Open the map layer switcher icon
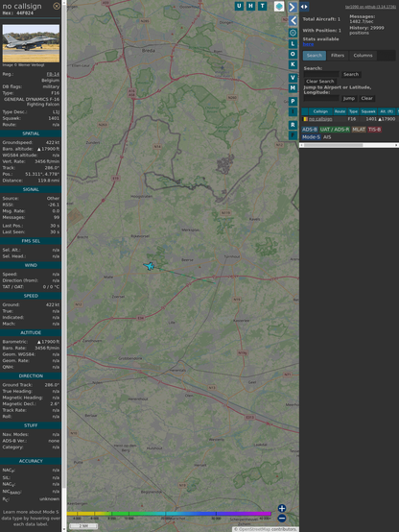 (x=279, y=7)
